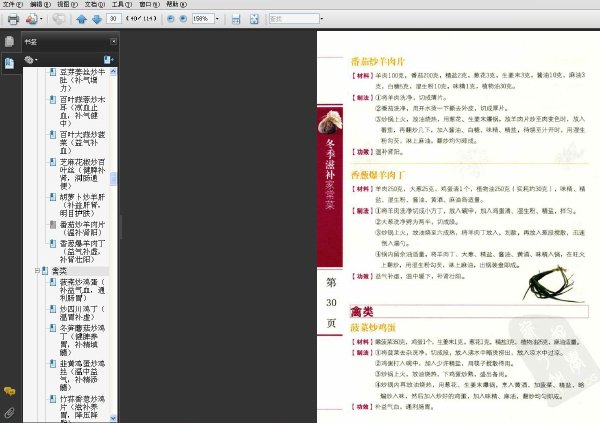Viewport: 600px width, 423px height.
Task: Click recipe title 菠菜炒鸡蛋 on page
Action: (x=373, y=328)
